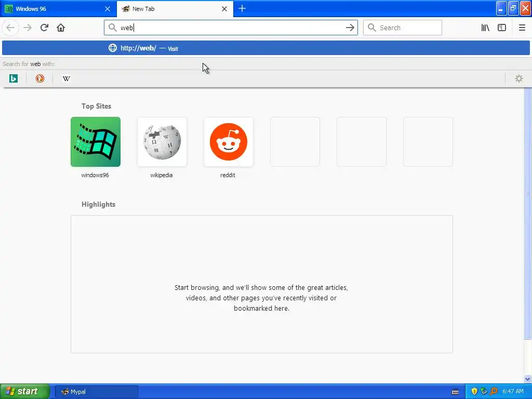Close the New Tab tab
532x399 pixels.
pyautogui.click(x=224, y=9)
